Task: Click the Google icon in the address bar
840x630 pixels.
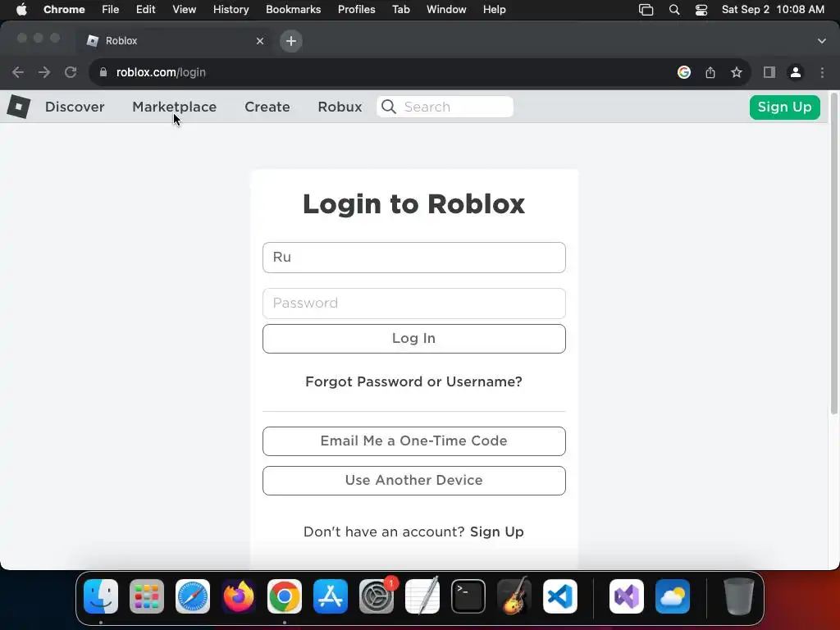Action: [x=684, y=72]
